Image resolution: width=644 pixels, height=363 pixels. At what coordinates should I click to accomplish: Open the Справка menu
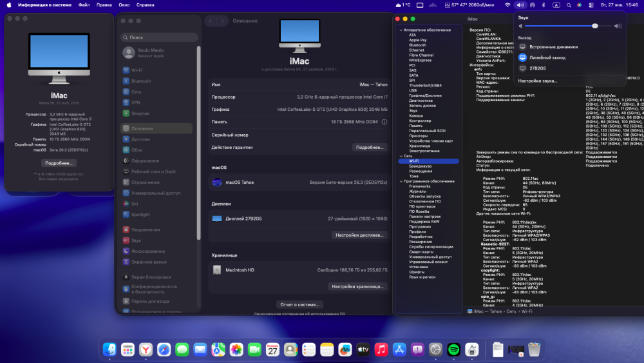click(145, 5)
